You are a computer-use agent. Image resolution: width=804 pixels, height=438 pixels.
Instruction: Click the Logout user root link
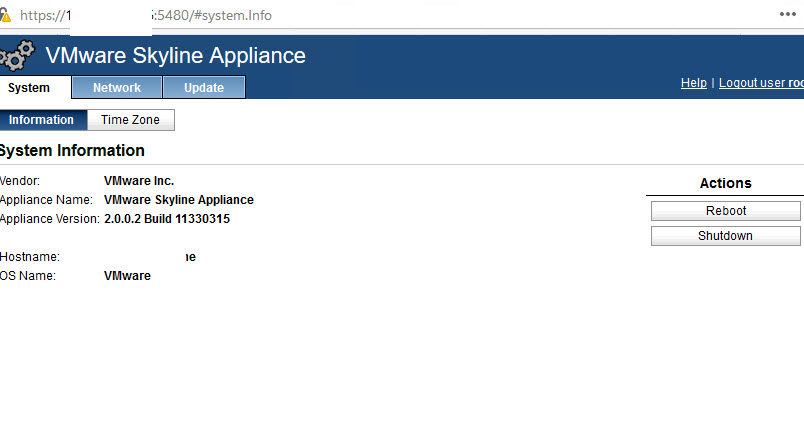(761, 83)
